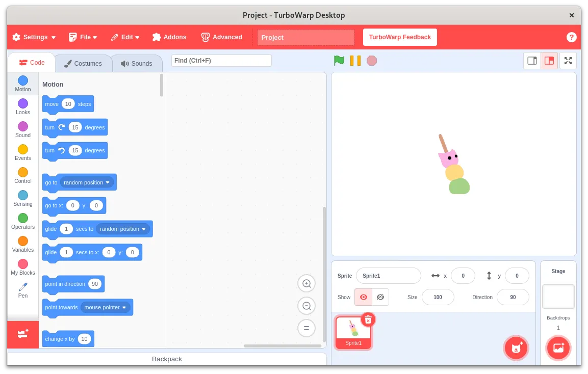Stop all scripts with the red stop icon

tap(372, 60)
